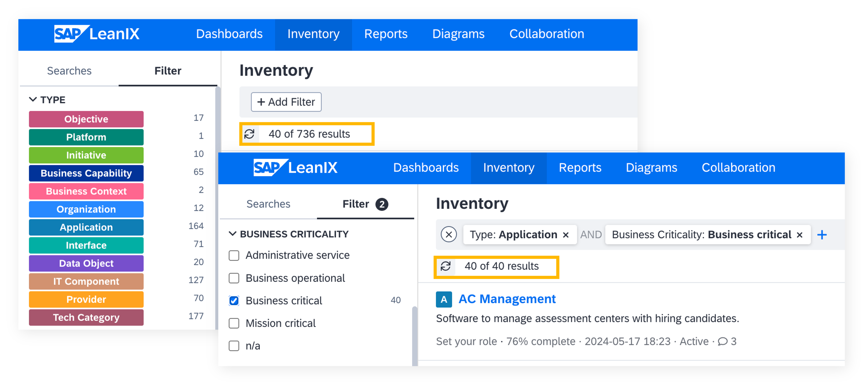Click SAP LeanIX logo in front window
Viewport: 868px width, 389px height.
coord(295,168)
